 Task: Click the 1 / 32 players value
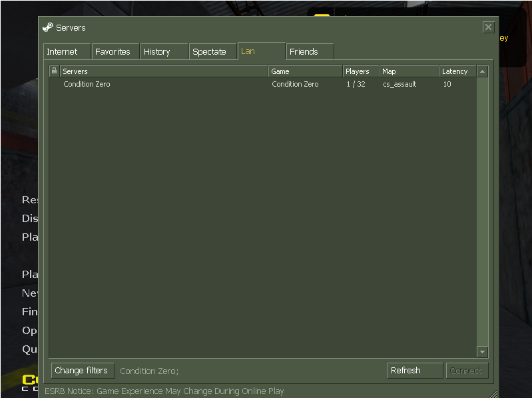click(356, 84)
